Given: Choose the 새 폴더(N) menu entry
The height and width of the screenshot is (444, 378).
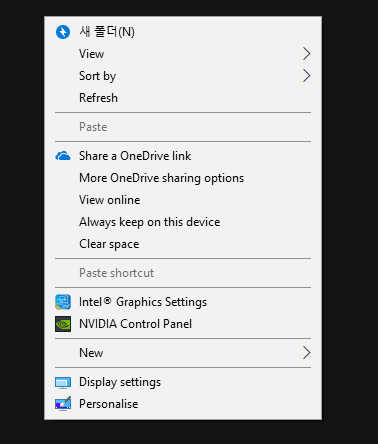Looking at the screenshot, I should (x=107, y=32).
